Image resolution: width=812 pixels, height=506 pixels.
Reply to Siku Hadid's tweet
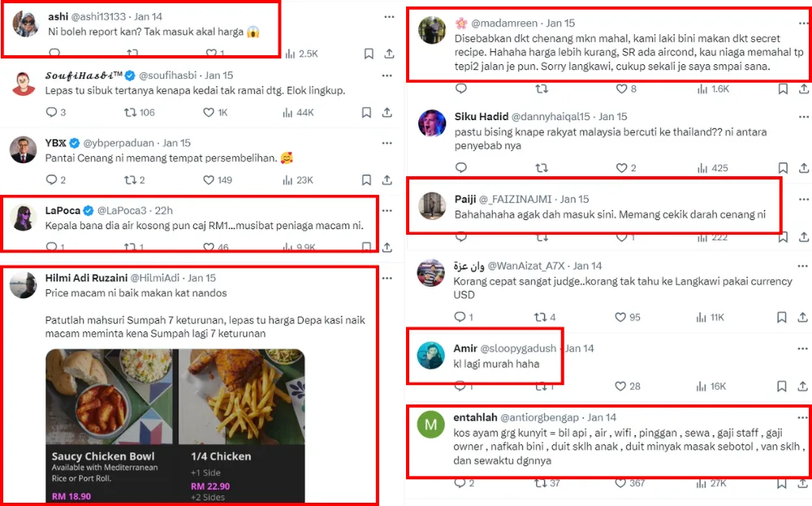click(x=461, y=168)
